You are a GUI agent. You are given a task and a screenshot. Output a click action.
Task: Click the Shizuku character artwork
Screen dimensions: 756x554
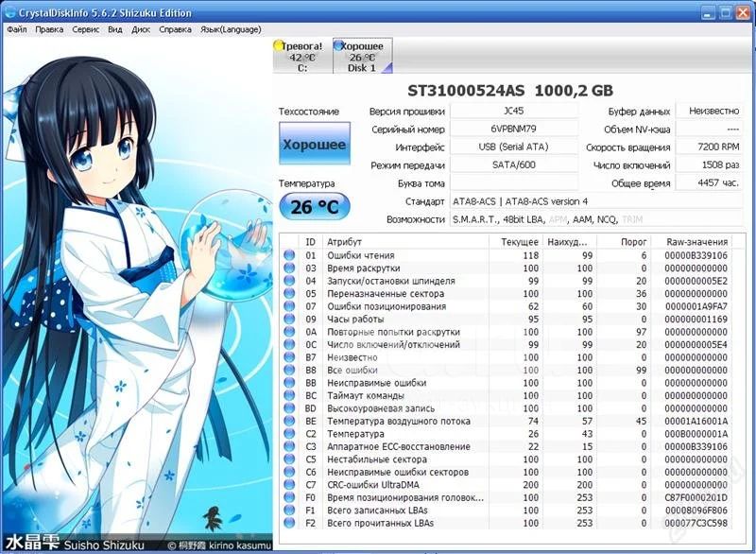coord(137,295)
